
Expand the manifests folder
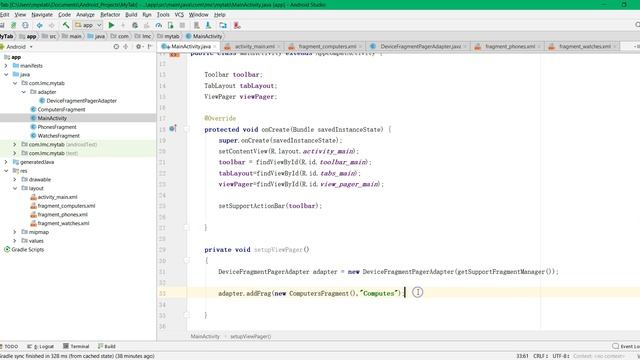point(6,66)
